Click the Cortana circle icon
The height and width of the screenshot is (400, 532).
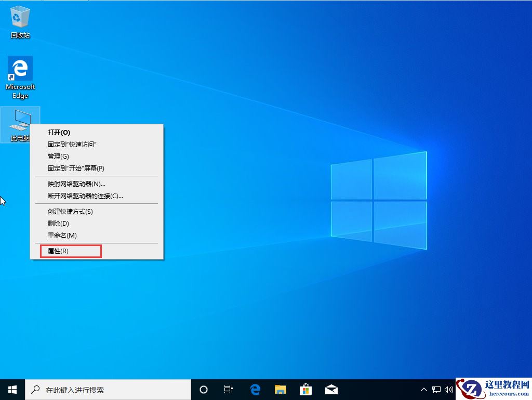point(203,389)
